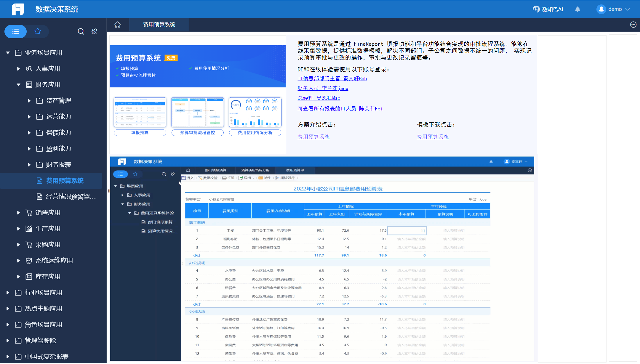Click the sidebar search icon
Viewport: 640px width, 364px height.
(81, 31)
